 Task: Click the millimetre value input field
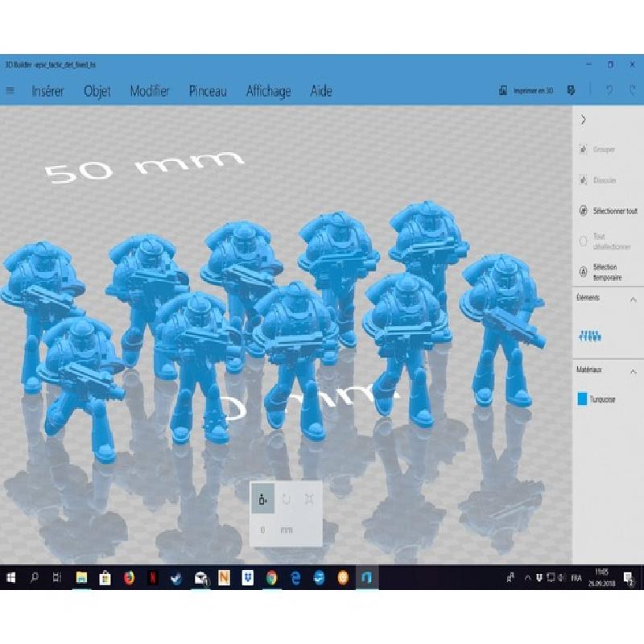tap(263, 530)
